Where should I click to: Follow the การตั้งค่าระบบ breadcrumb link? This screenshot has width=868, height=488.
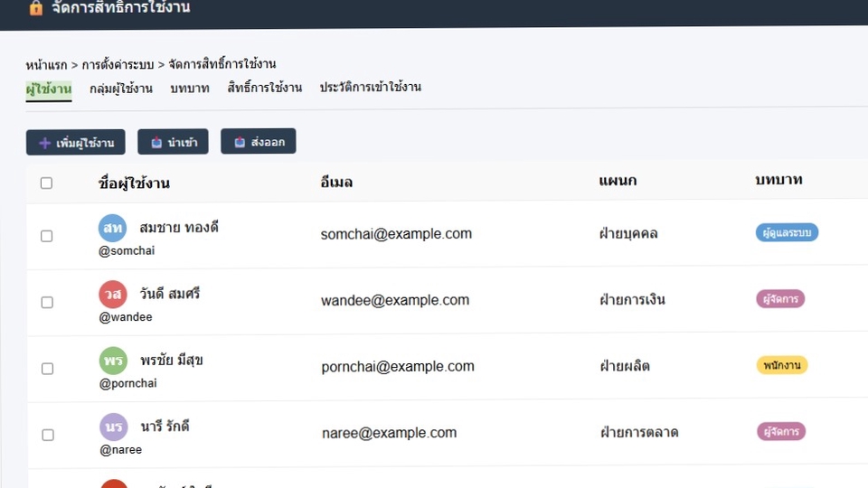point(118,65)
